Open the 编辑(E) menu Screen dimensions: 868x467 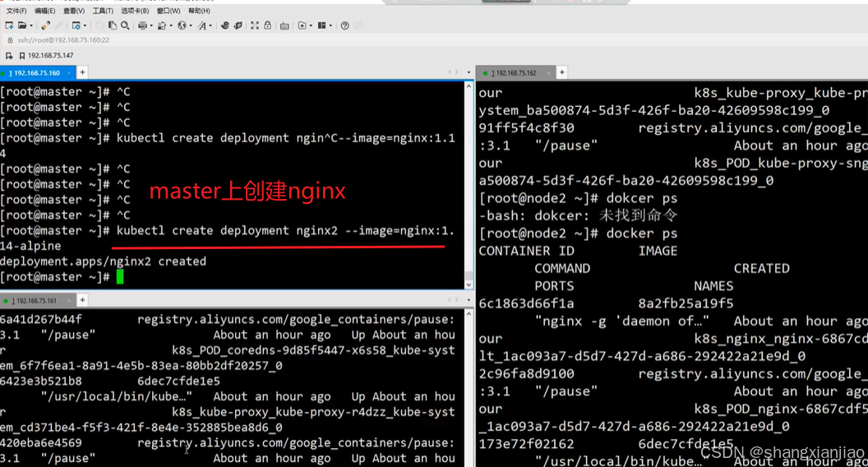click(x=45, y=11)
